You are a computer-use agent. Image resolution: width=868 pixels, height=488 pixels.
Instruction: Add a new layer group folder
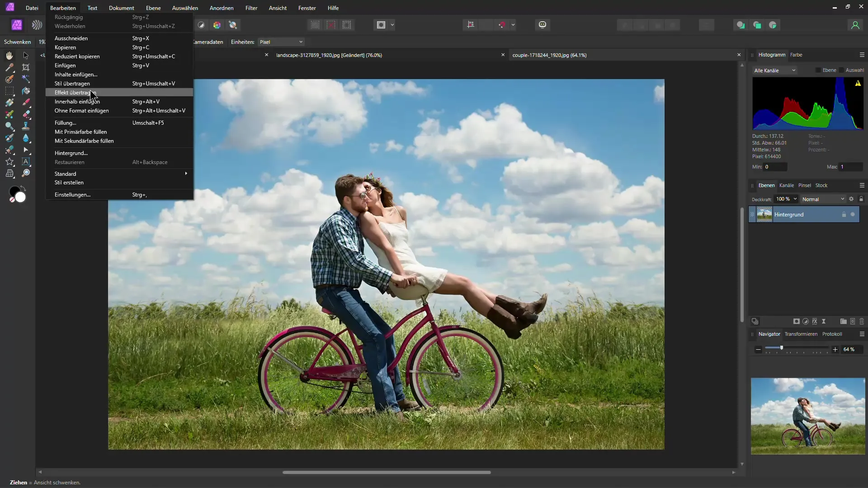(843, 321)
